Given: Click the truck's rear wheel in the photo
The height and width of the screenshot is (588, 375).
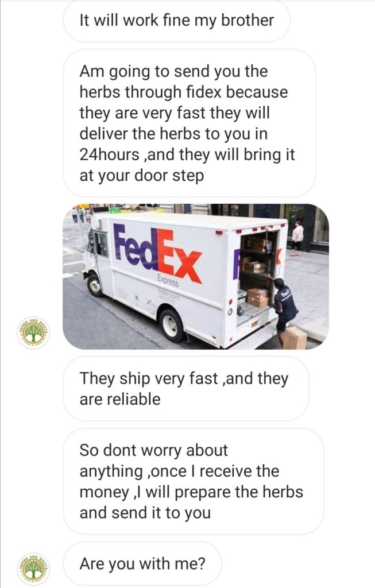Looking at the screenshot, I should [x=172, y=325].
